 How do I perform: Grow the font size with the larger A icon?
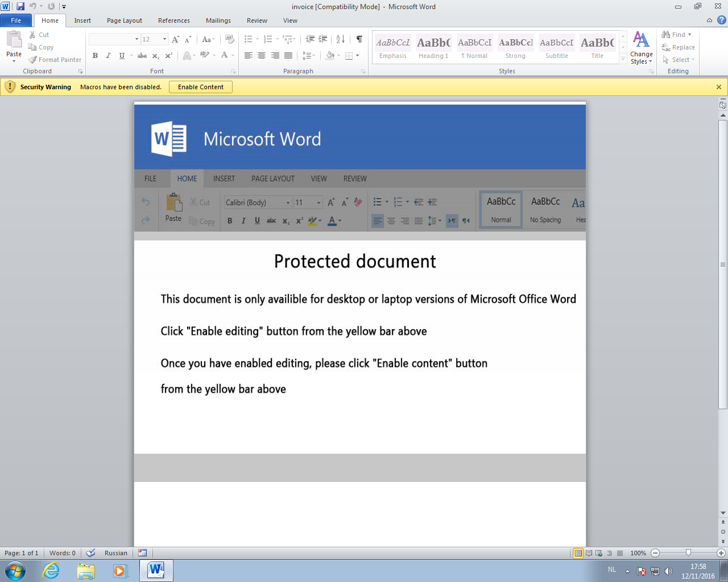click(175, 39)
